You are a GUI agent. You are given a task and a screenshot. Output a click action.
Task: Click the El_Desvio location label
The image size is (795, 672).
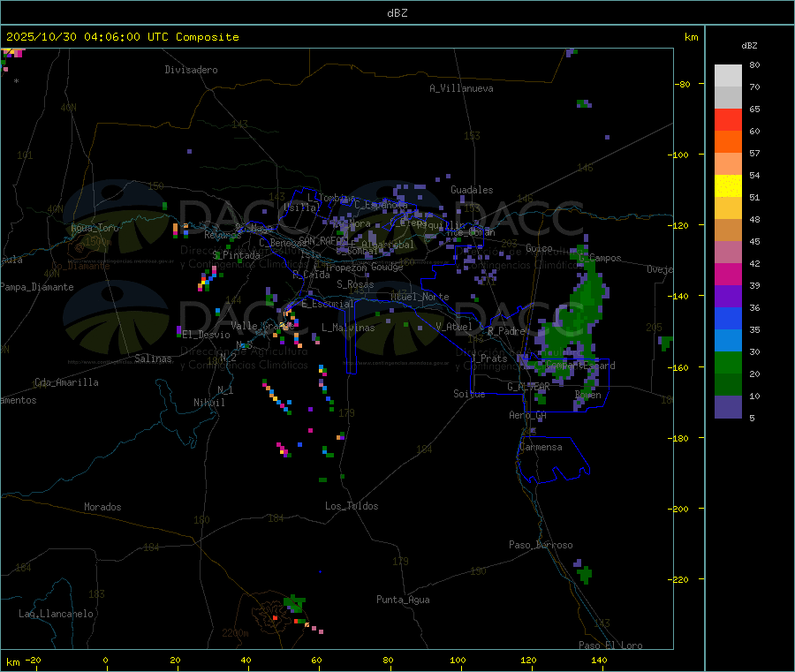[206, 335]
